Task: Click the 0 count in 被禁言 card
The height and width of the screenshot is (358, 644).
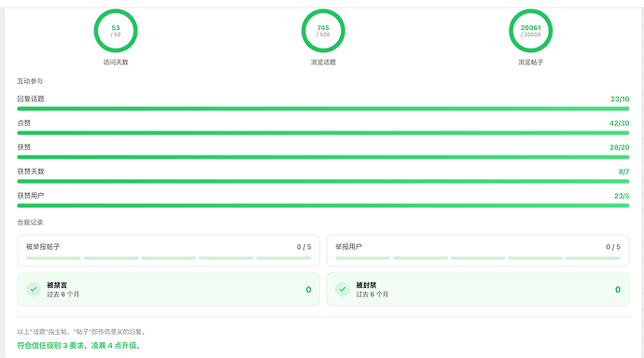Action: [308, 290]
